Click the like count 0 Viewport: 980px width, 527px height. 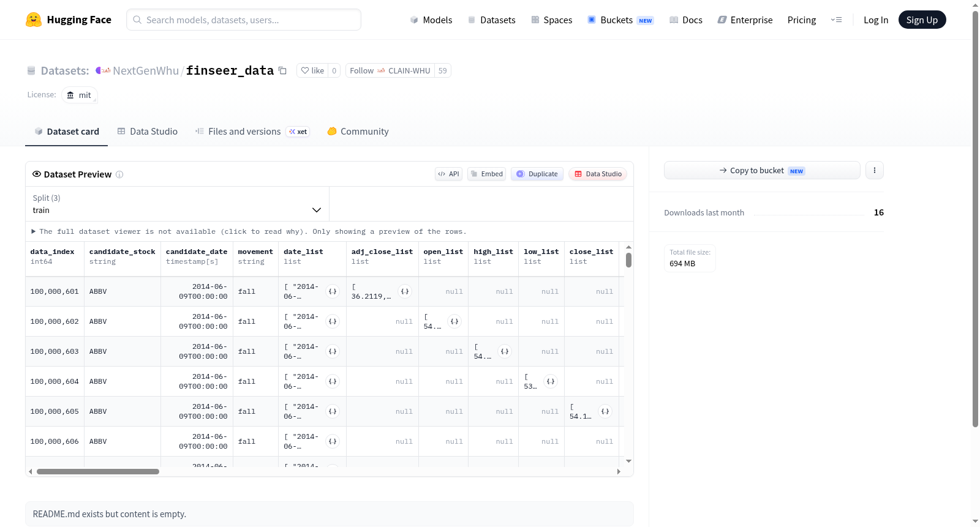pyautogui.click(x=334, y=70)
